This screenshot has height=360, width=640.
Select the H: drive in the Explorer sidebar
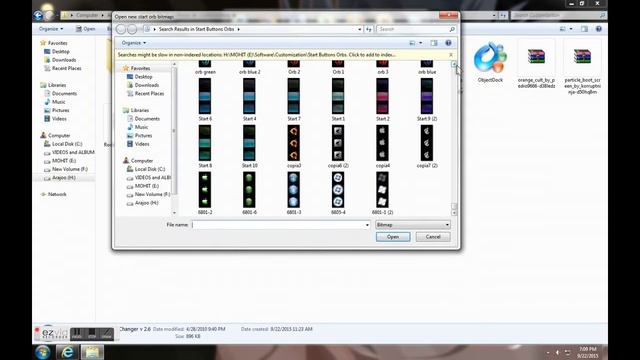pos(64,178)
